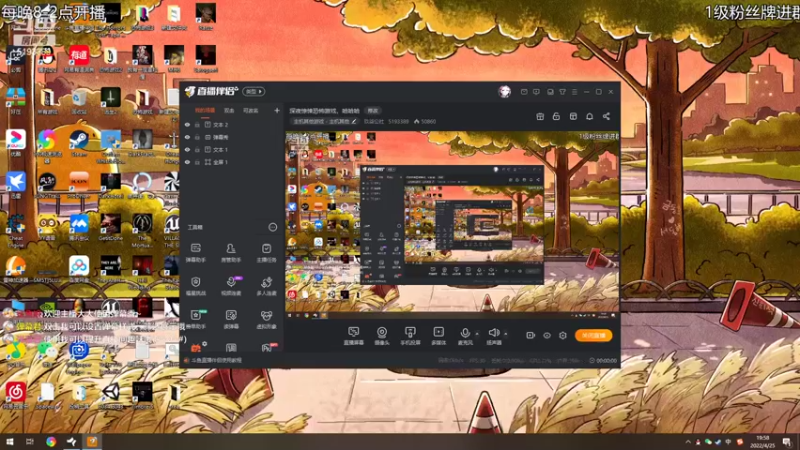The height and width of the screenshot is (450, 800).
Task: Add the 摄像头 camera source
Action: coord(382,336)
